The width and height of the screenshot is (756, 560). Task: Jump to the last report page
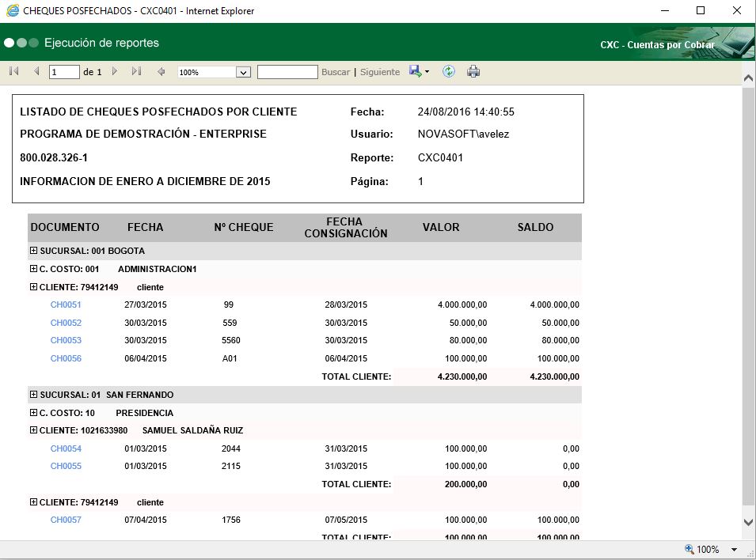(x=136, y=71)
